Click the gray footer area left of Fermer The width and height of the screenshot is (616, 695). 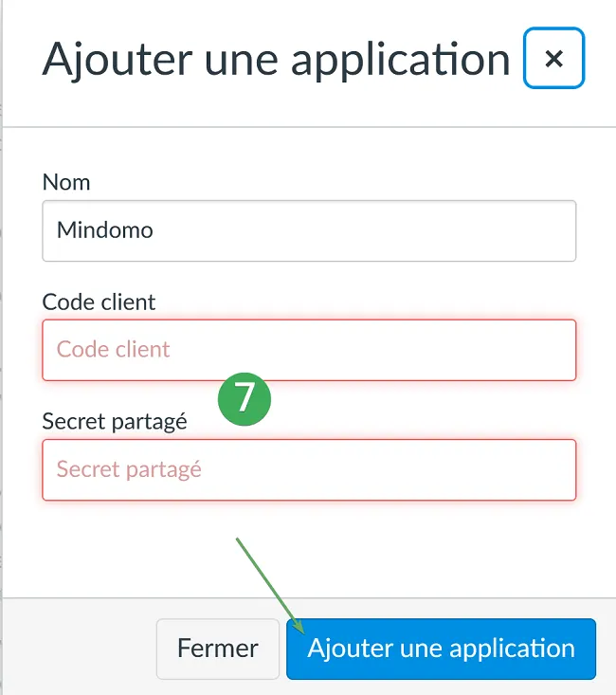(80, 648)
